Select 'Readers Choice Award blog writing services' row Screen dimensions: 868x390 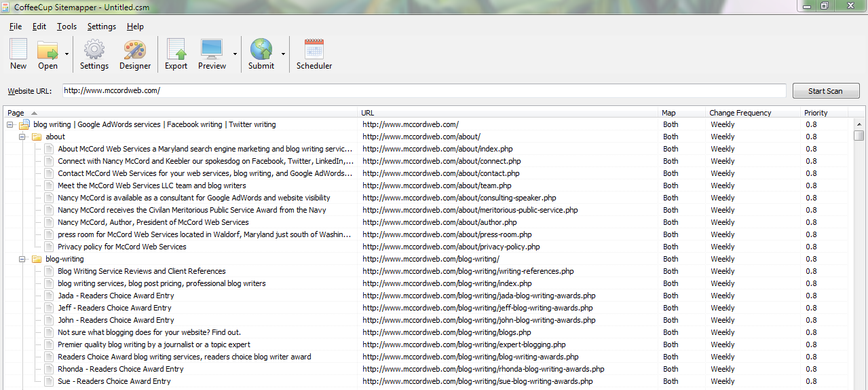(428, 357)
